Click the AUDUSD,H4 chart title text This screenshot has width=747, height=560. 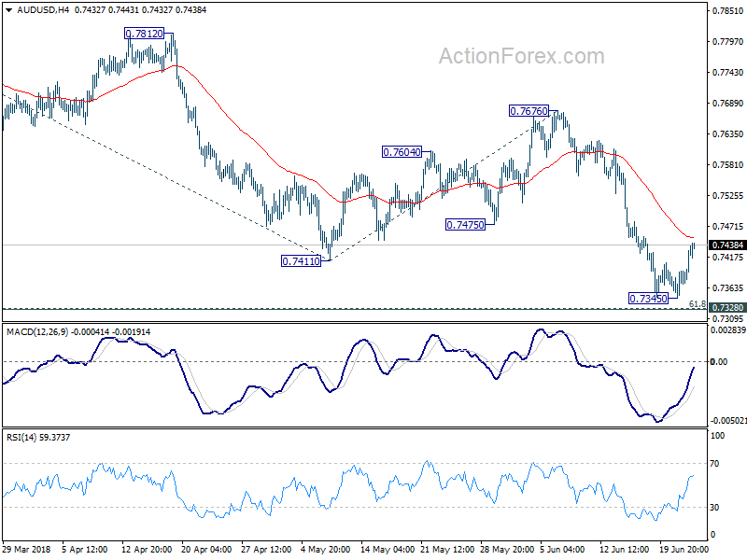pos(43,10)
